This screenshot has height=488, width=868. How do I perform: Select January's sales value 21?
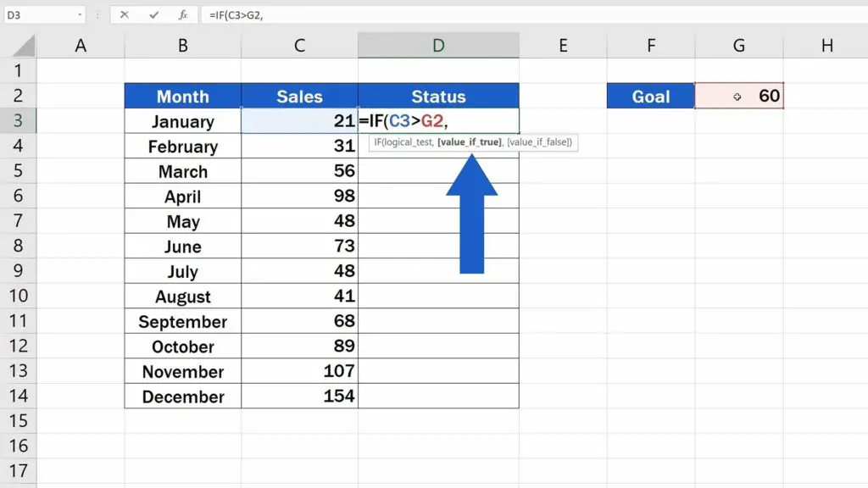299,121
